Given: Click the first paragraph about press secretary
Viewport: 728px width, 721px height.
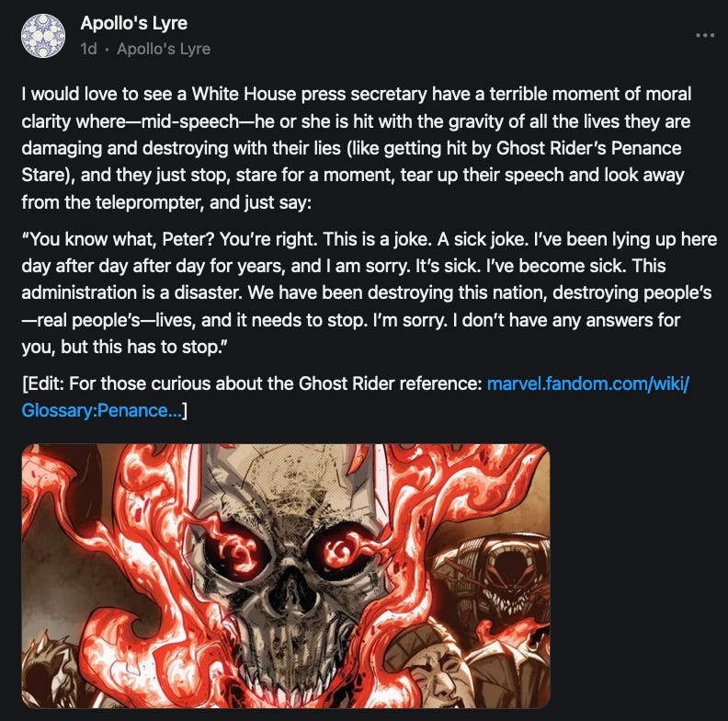Looking at the screenshot, I should (x=356, y=148).
